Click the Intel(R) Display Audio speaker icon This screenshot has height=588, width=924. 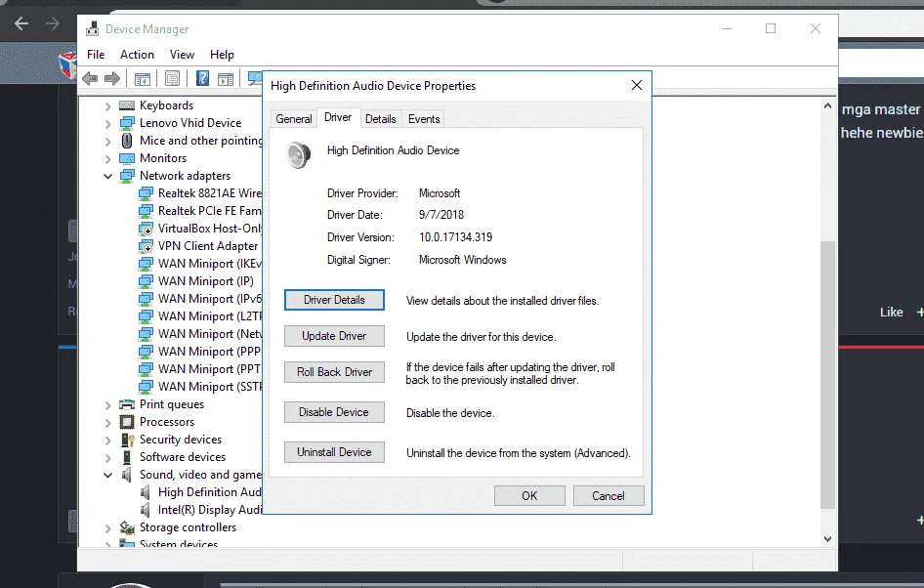pos(145,510)
